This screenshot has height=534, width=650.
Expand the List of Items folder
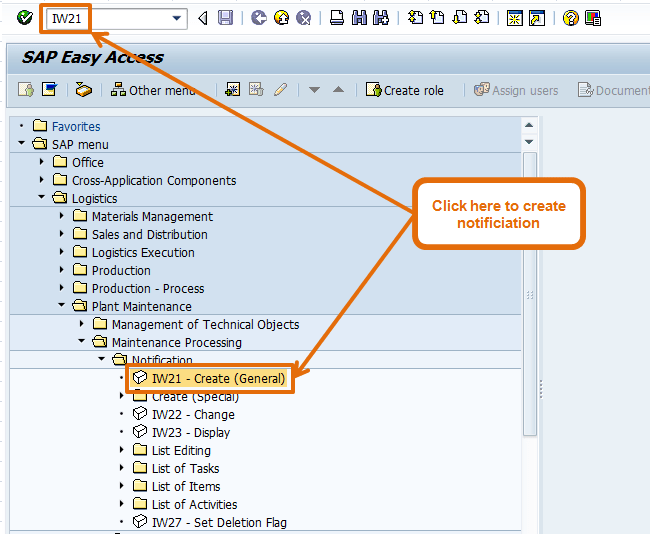pyautogui.click(x=121, y=485)
